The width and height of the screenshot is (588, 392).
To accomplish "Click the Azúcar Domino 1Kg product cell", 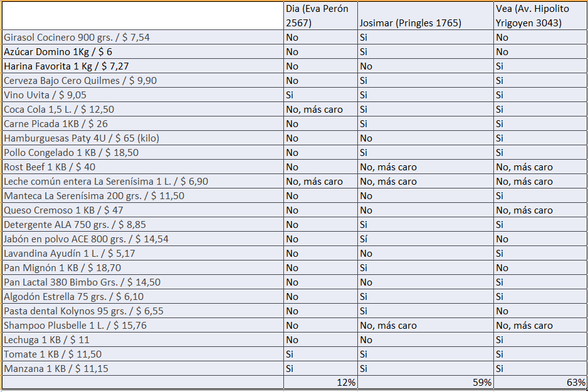I will click(143, 52).
